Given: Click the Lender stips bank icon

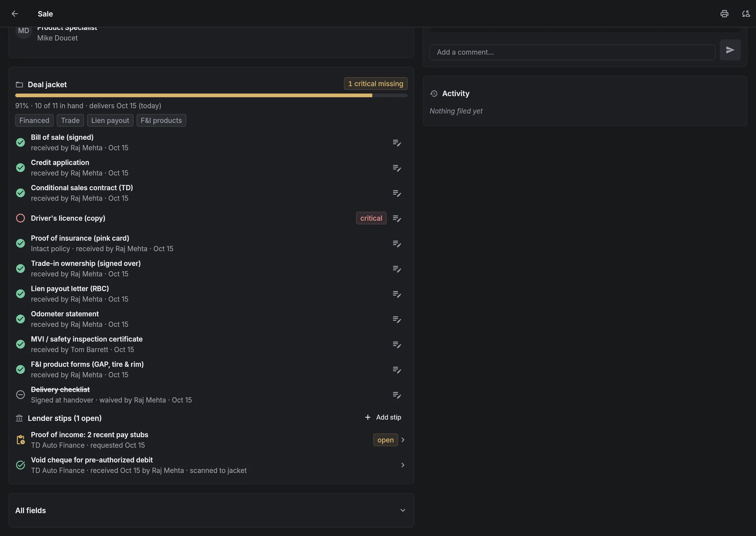Looking at the screenshot, I should tap(19, 418).
